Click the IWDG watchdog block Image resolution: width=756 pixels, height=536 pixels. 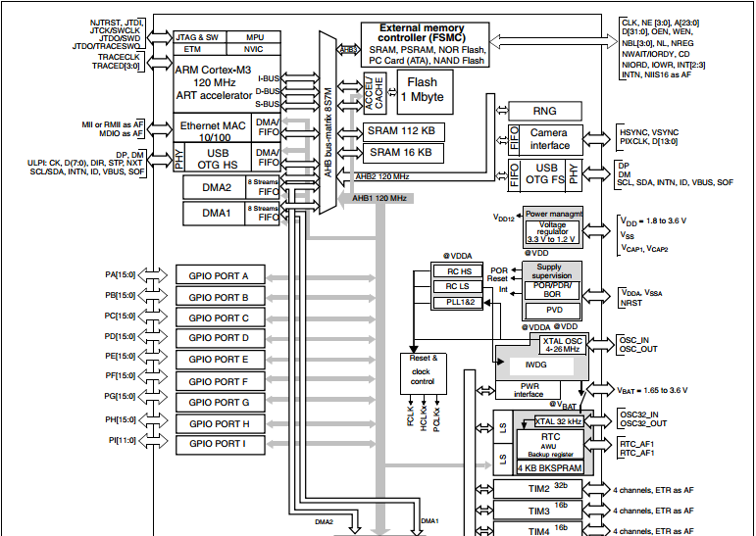[535, 365]
